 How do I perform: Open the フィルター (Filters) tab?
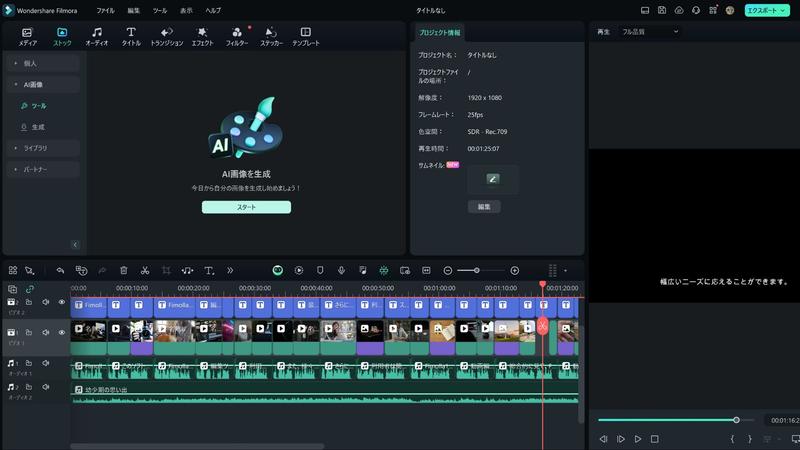[x=237, y=37]
